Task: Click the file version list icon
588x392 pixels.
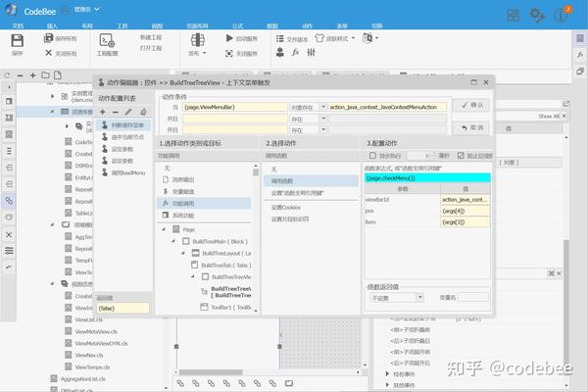Action: (x=279, y=38)
